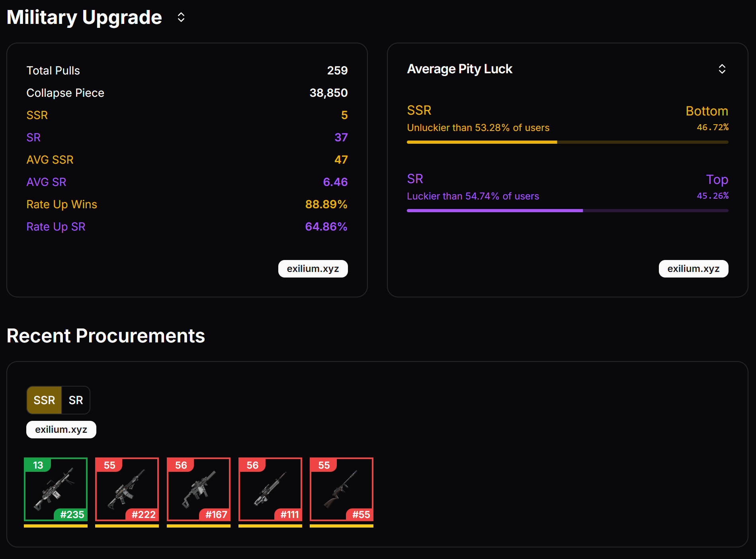Viewport: 756px width, 559px height.
Task: Click the Military Upgrade heading
Action: [x=84, y=18]
